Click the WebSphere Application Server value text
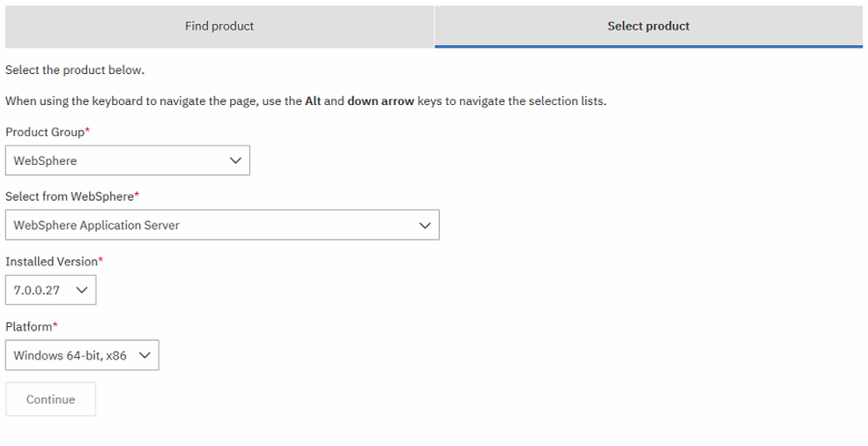Screen dimensions: 868x446 [96, 226]
